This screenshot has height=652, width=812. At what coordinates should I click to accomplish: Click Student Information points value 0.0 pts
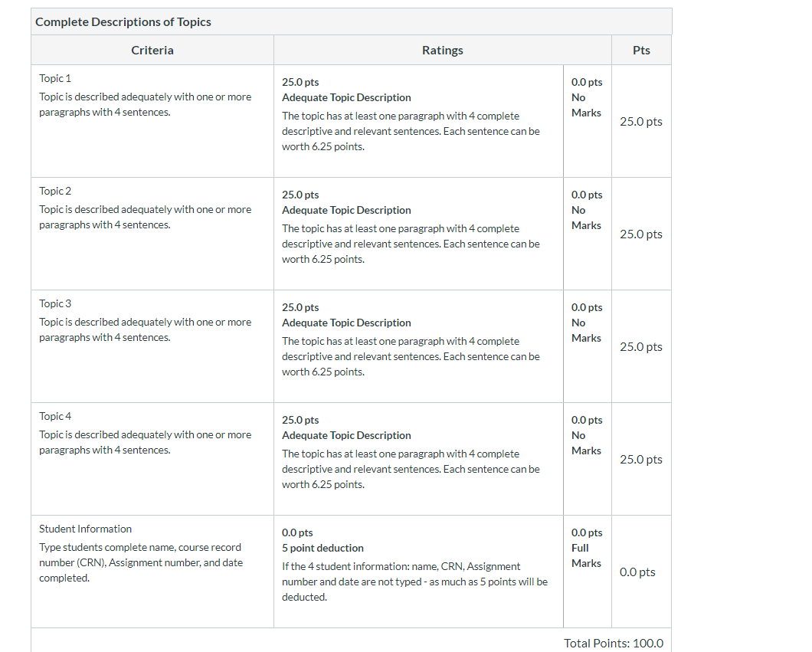(637, 572)
